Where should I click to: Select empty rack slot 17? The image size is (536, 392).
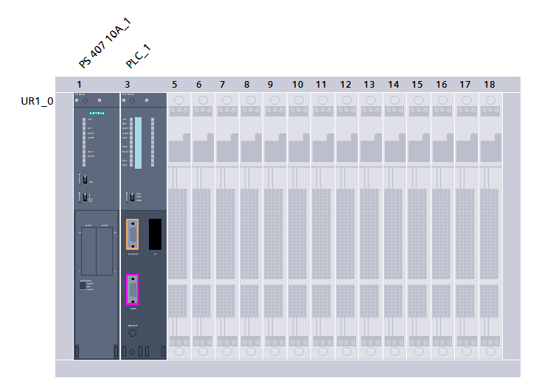click(466, 226)
